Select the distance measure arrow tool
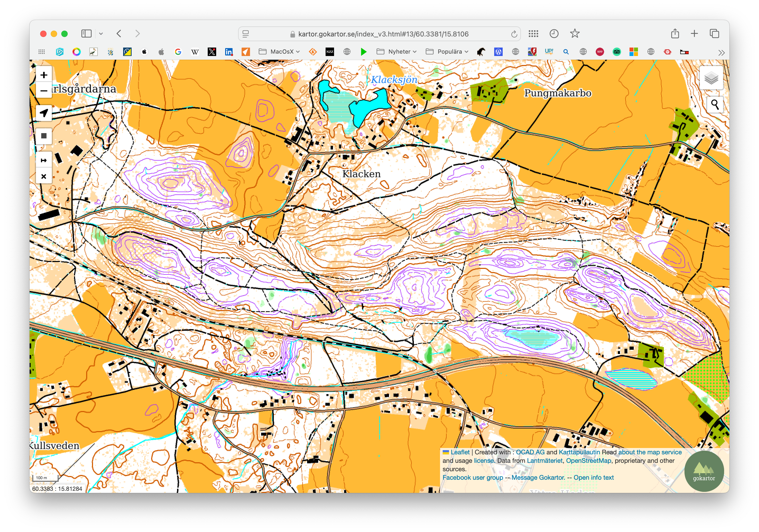Image resolution: width=759 pixels, height=532 pixels. (x=44, y=161)
